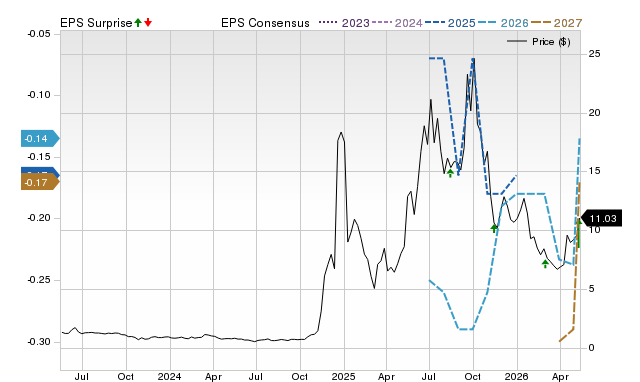Select the 2026 consensus legend entry
The width and height of the screenshot is (640, 382).
503,23
